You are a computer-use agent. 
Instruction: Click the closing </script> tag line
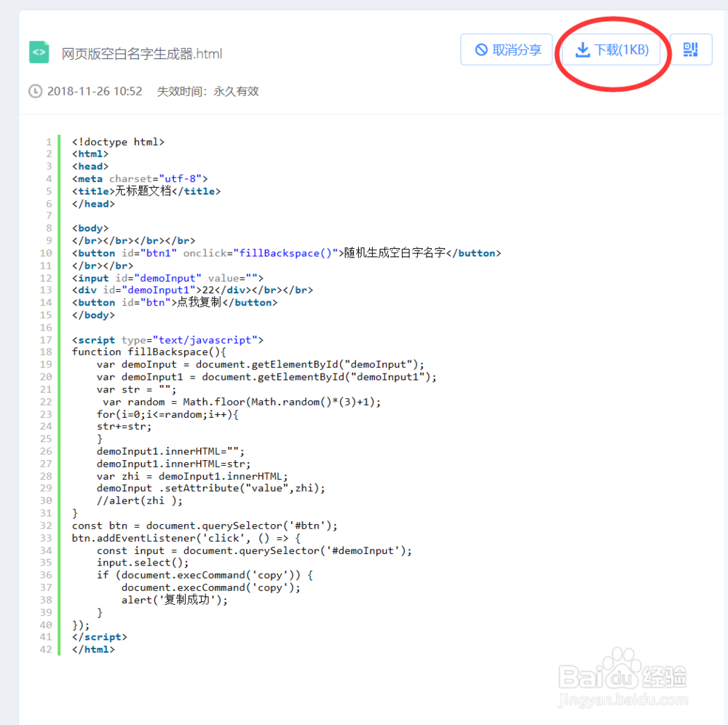(99, 637)
